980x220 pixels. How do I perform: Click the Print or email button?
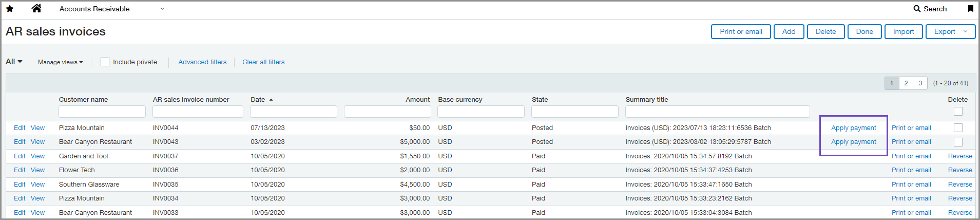pyautogui.click(x=740, y=31)
